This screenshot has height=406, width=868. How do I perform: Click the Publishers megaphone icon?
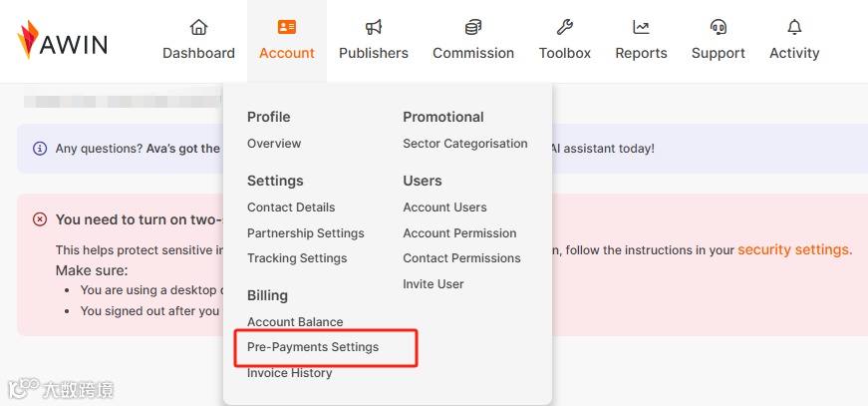(x=374, y=27)
